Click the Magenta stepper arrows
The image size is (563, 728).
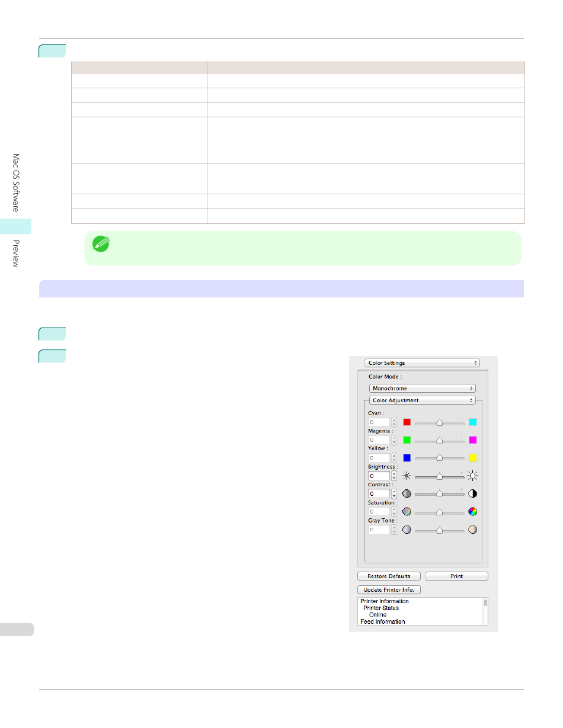point(394,440)
